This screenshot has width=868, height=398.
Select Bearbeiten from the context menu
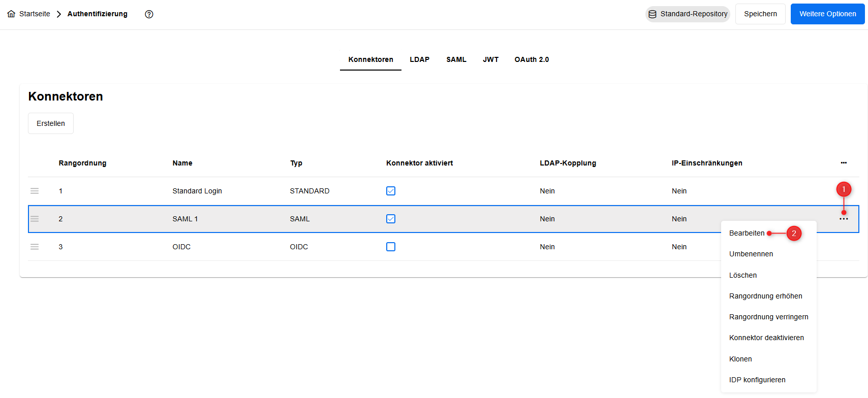tap(747, 233)
